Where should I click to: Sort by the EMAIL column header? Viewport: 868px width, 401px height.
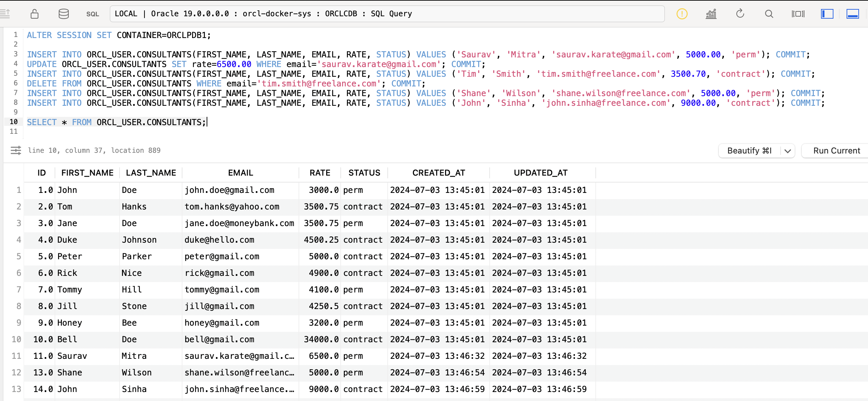click(x=240, y=173)
